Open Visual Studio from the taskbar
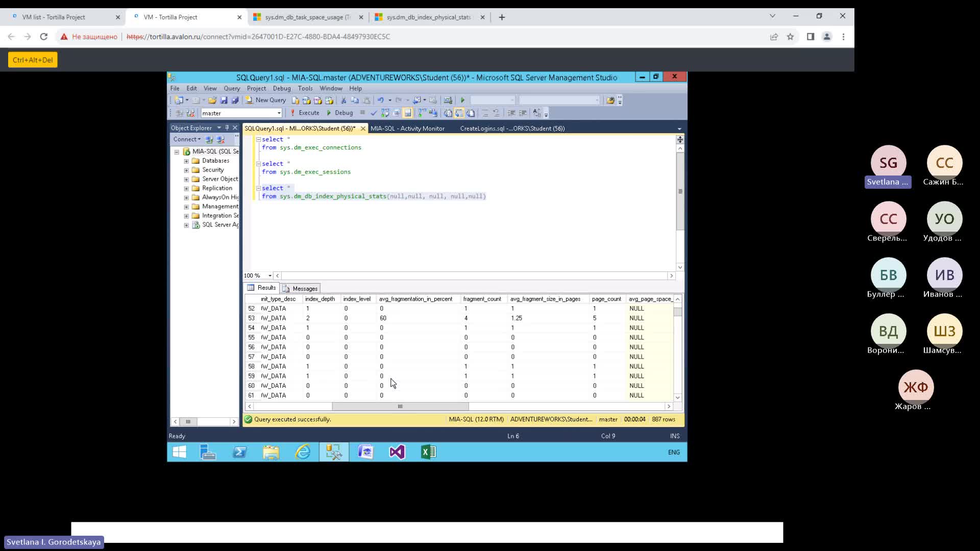The width and height of the screenshot is (980, 551). [397, 452]
